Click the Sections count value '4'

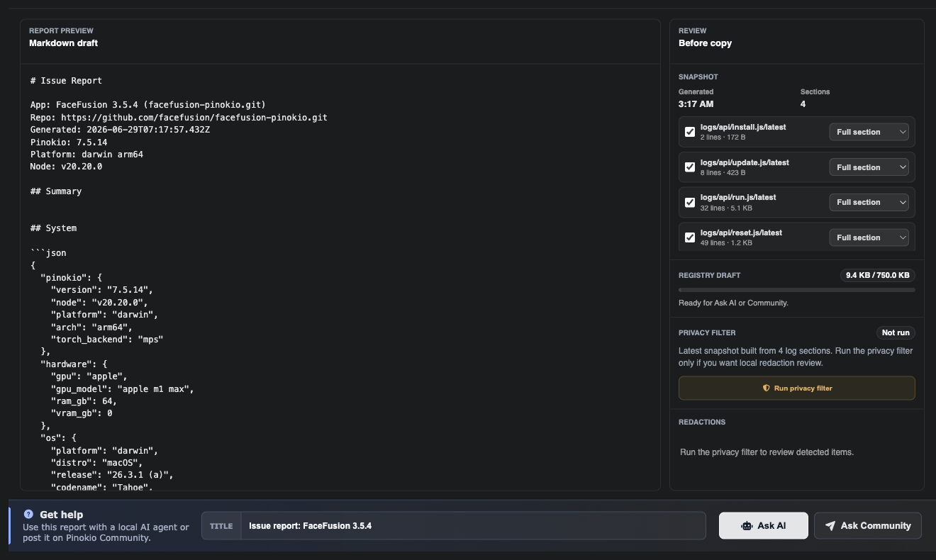[803, 104]
